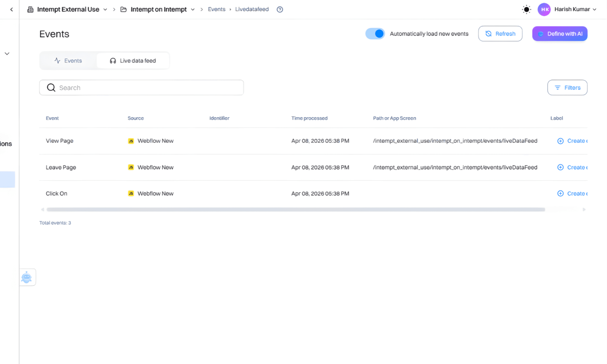Image resolution: width=607 pixels, height=364 pixels.
Task: Expand the sidebar chevron on the left
Action: point(7,53)
